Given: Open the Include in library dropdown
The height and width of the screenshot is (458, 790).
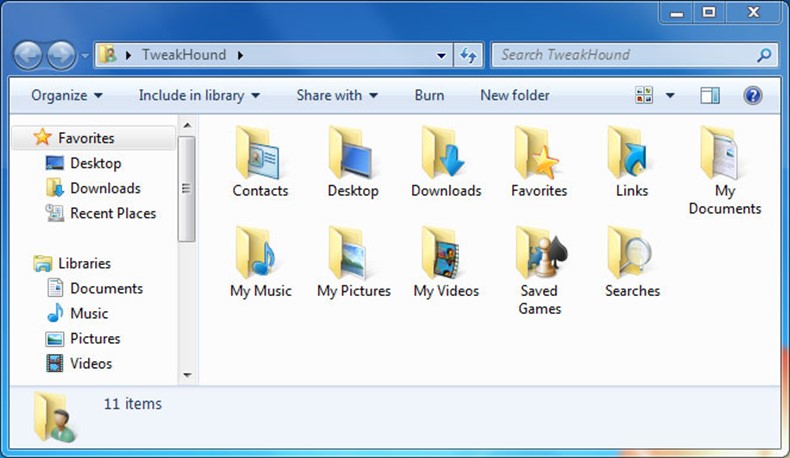Looking at the screenshot, I should [200, 95].
